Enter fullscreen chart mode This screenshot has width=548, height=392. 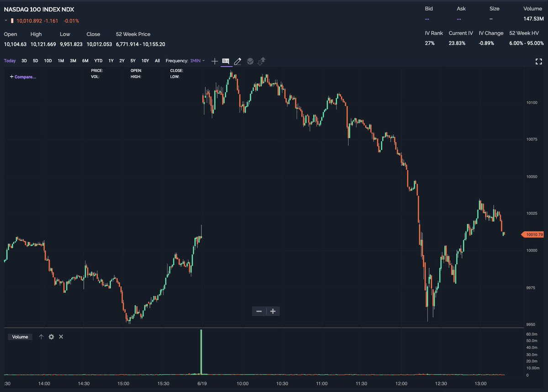(x=538, y=62)
